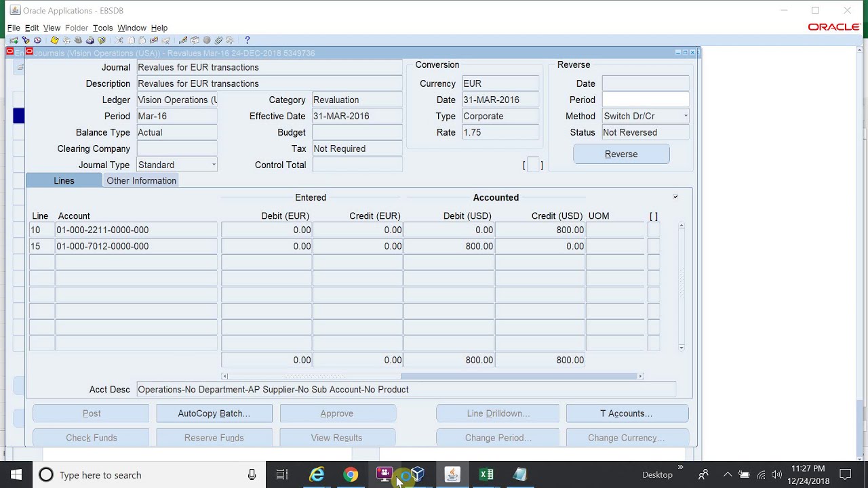
Task: Open the reverse Method dropdown
Action: pyautogui.click(x=686, y=116)
